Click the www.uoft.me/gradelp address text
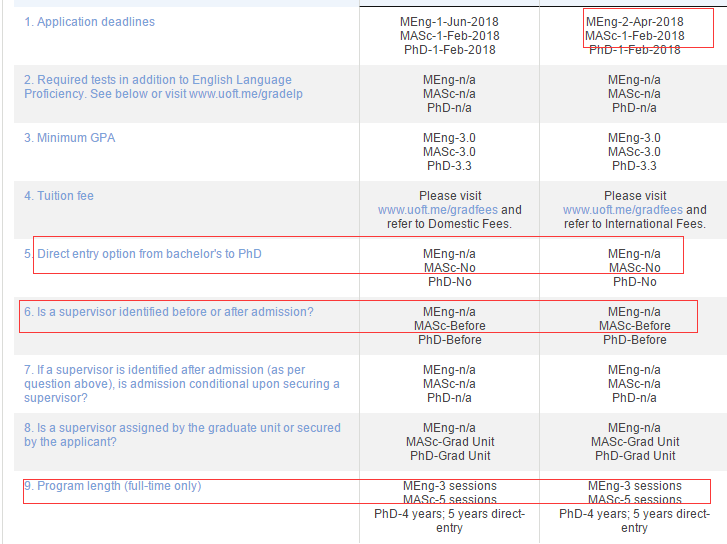Image resolution: width=727 pixels, height=544 pixels. (247, 94)
